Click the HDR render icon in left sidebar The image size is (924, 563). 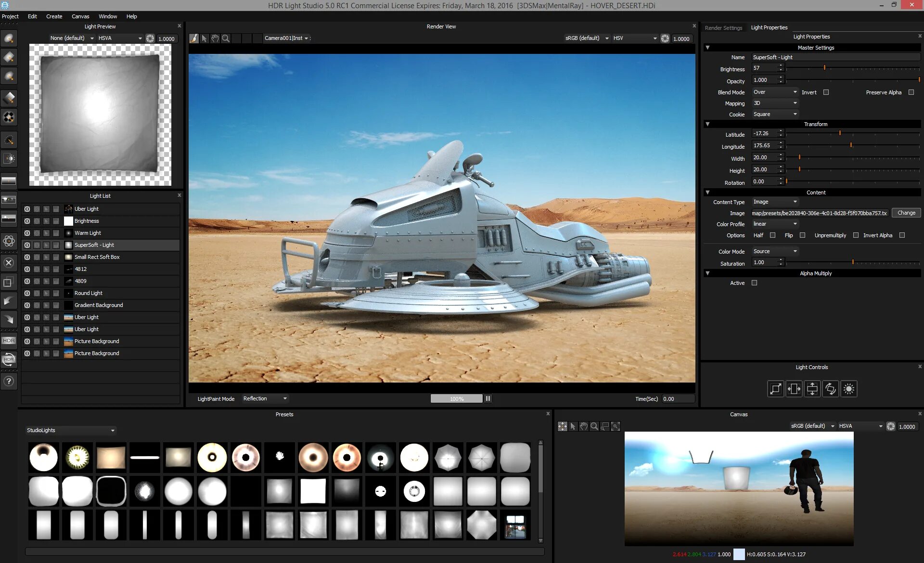pos(9,341)
